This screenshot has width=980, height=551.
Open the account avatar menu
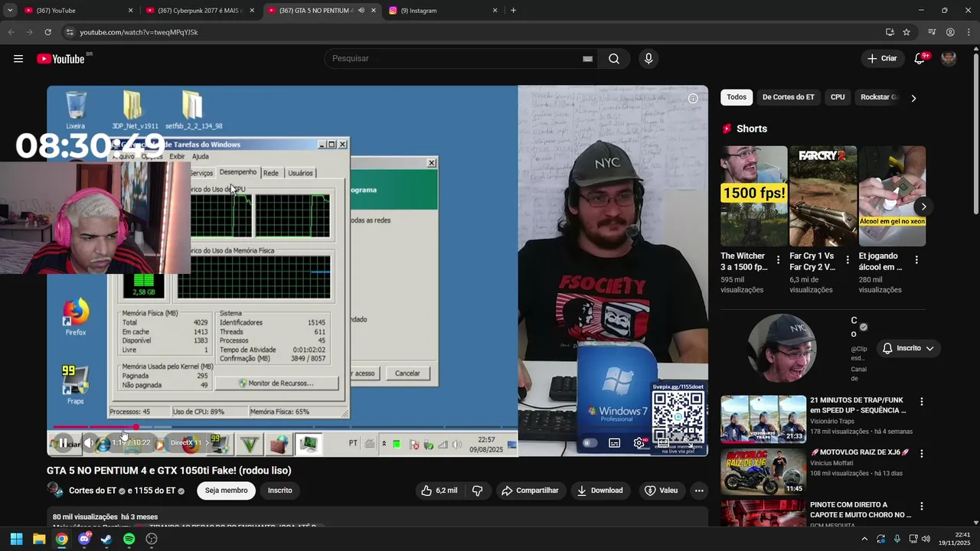pos(949,59)
